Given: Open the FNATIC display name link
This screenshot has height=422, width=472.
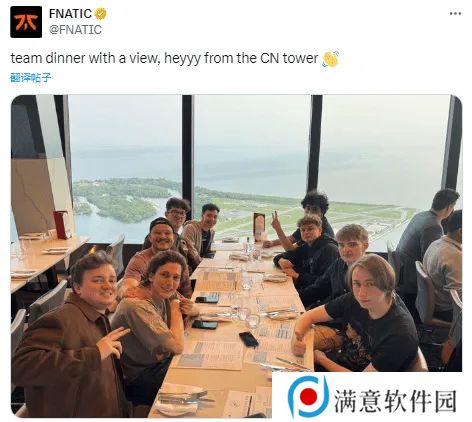Looking at the screenshot, I should coord(70,14).
